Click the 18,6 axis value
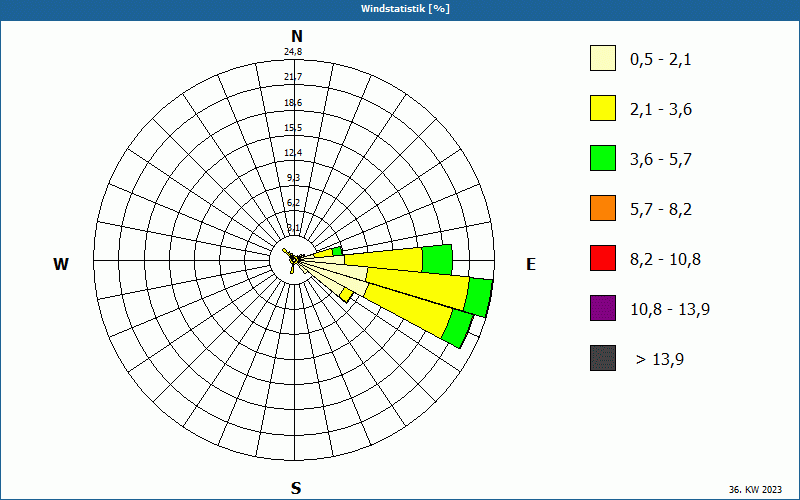Image resolution: width=800 pixels, height=500 pixels. point(293,103)
